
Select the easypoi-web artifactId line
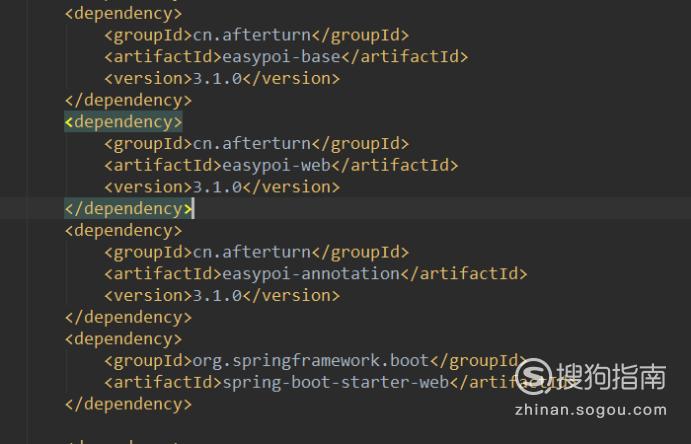[x=281, y=166]
